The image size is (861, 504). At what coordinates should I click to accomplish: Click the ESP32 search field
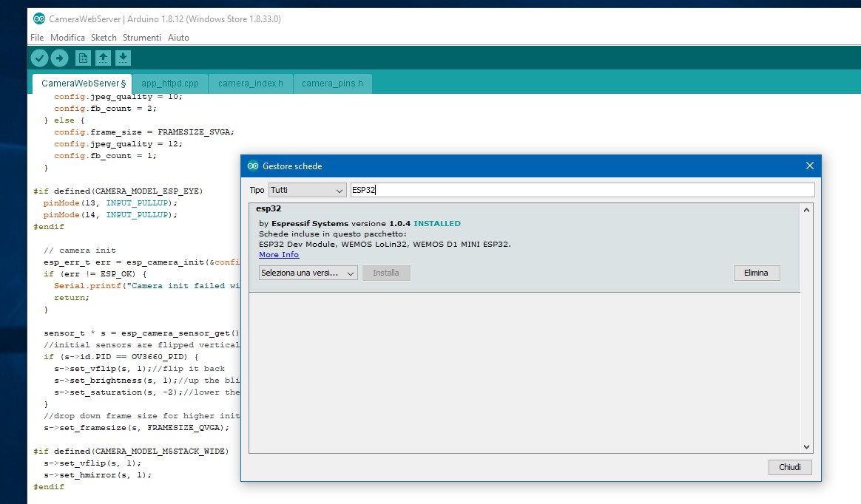(x=583, y=190)
